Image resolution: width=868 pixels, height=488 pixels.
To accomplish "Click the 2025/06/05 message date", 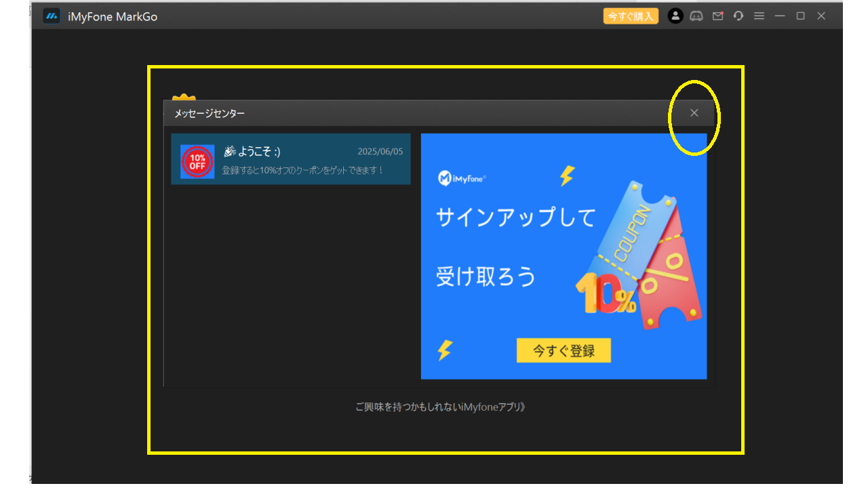I will click(x=380, y=152).
